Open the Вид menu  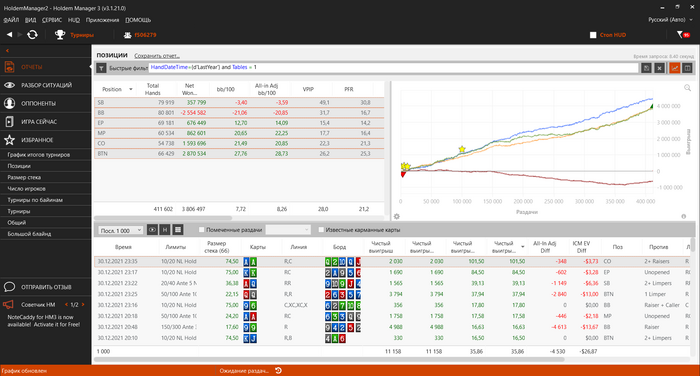pyautogui.click(x=30, y=20)
